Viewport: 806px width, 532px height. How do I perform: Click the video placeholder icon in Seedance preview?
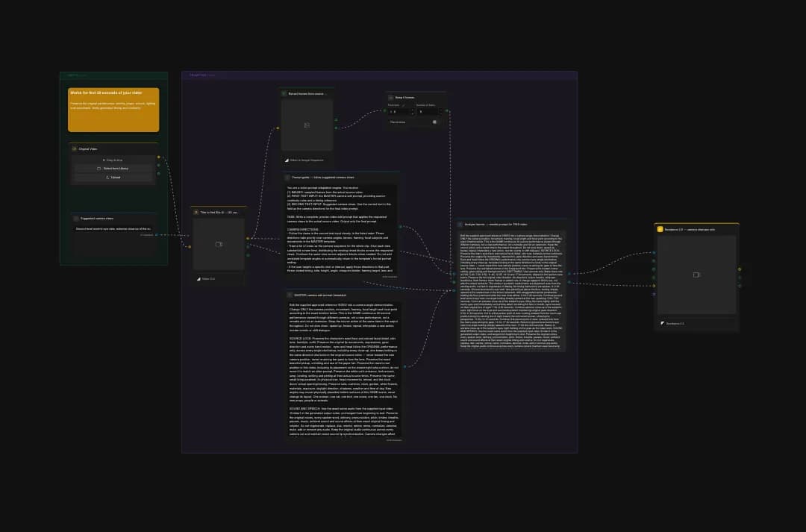coord(696,275)
